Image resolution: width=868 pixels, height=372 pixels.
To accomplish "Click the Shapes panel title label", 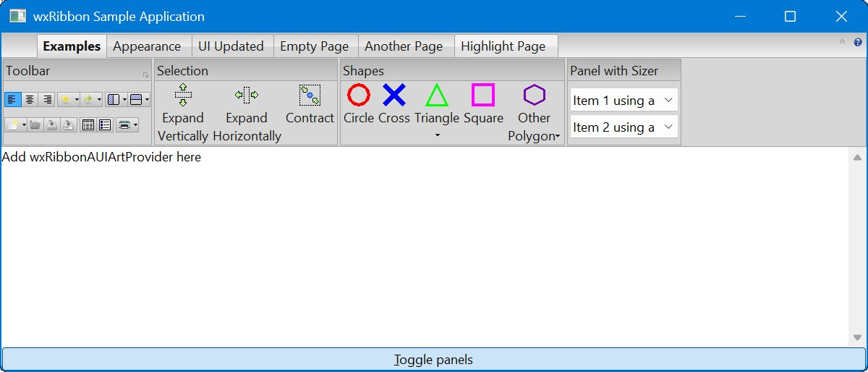I will point(363,71).
